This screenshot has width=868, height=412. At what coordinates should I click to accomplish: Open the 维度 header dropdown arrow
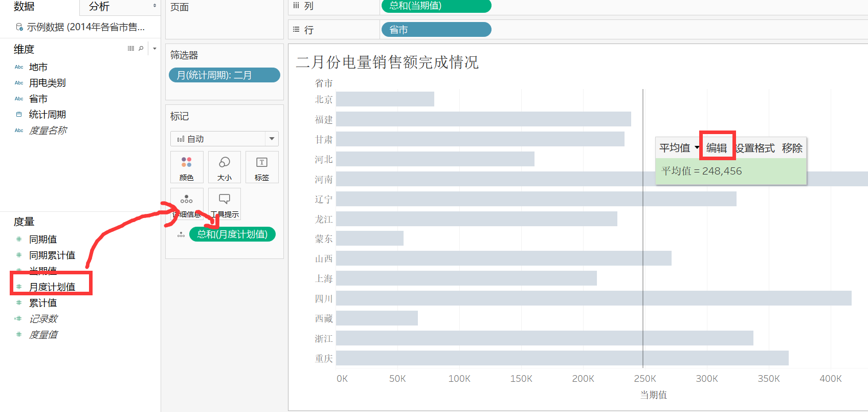pyautogui.click(x=154, y=49)
